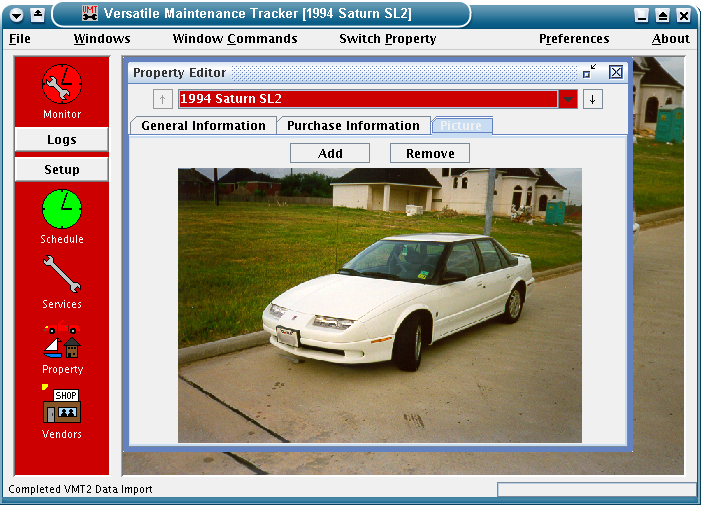Open the Switch Property menu
The height and width of the screenshot is (505, 701).
tap(387, 39)
